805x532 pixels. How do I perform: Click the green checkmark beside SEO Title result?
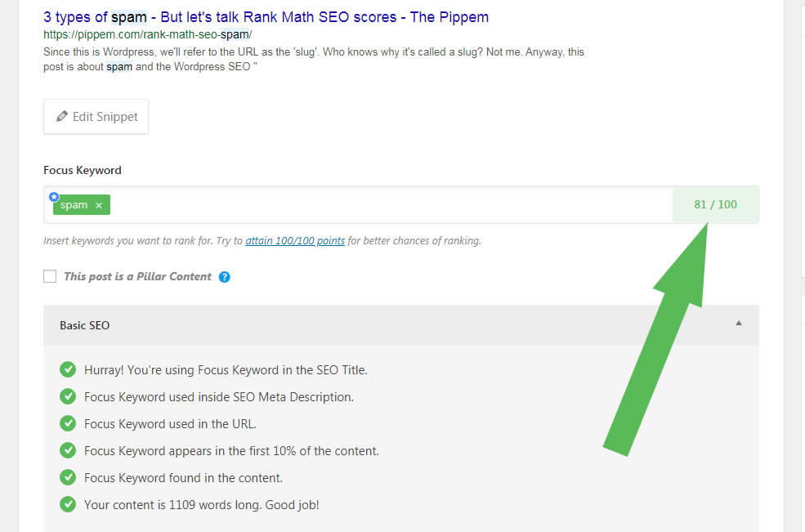(x=68, y=369)
